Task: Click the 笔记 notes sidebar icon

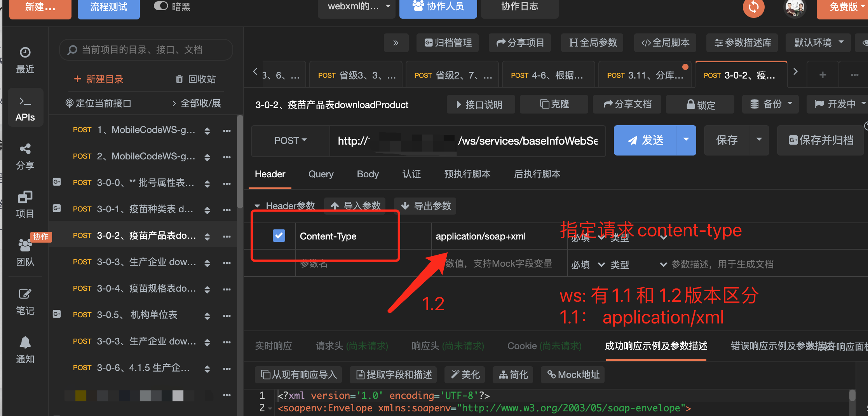Action: (25, 301)
